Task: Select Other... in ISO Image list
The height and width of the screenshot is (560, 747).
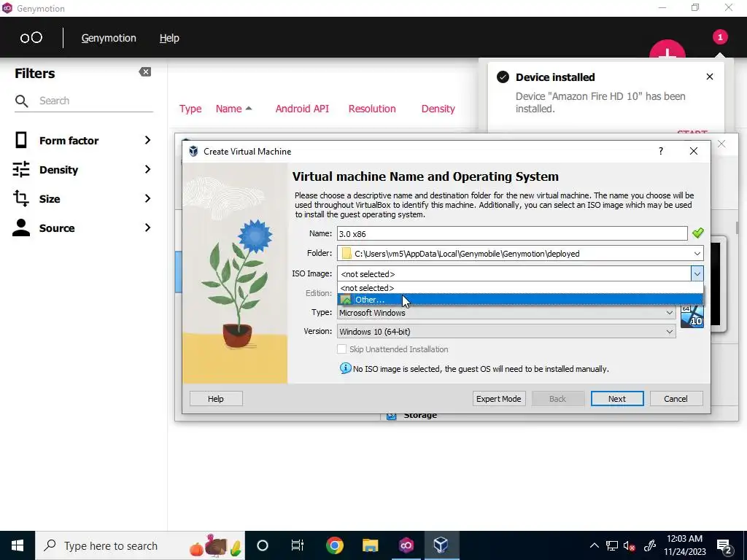Action: (x=520, y=300)
